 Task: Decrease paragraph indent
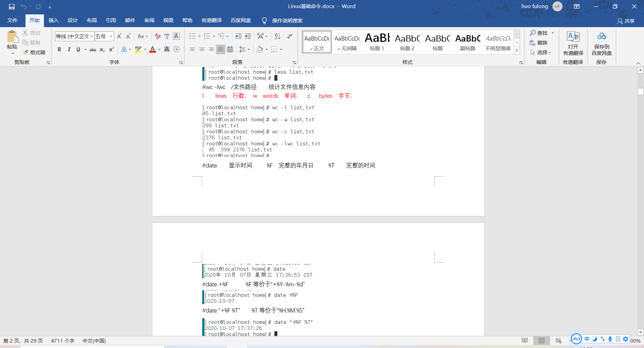(238, 36)
